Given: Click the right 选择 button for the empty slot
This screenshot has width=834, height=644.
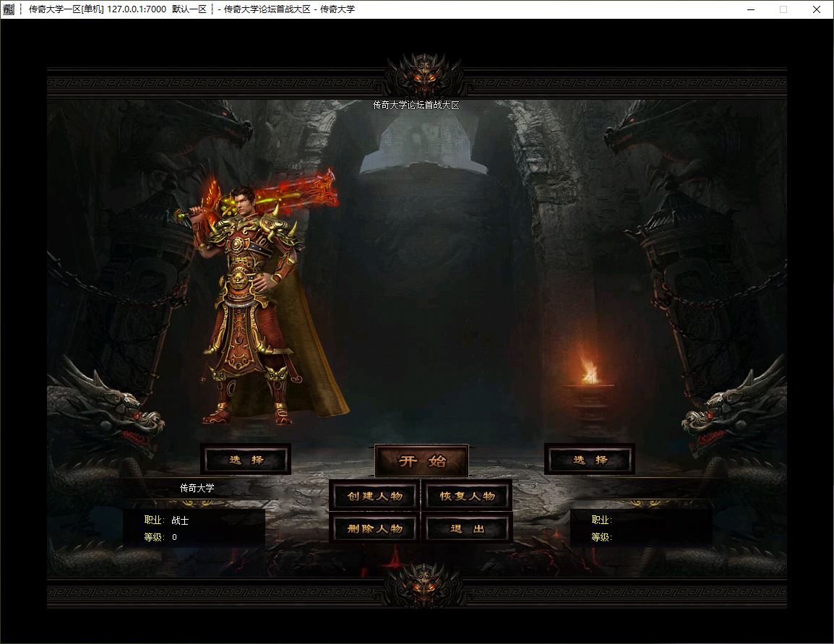Looking at the screenshot, I should click(590, 460).
